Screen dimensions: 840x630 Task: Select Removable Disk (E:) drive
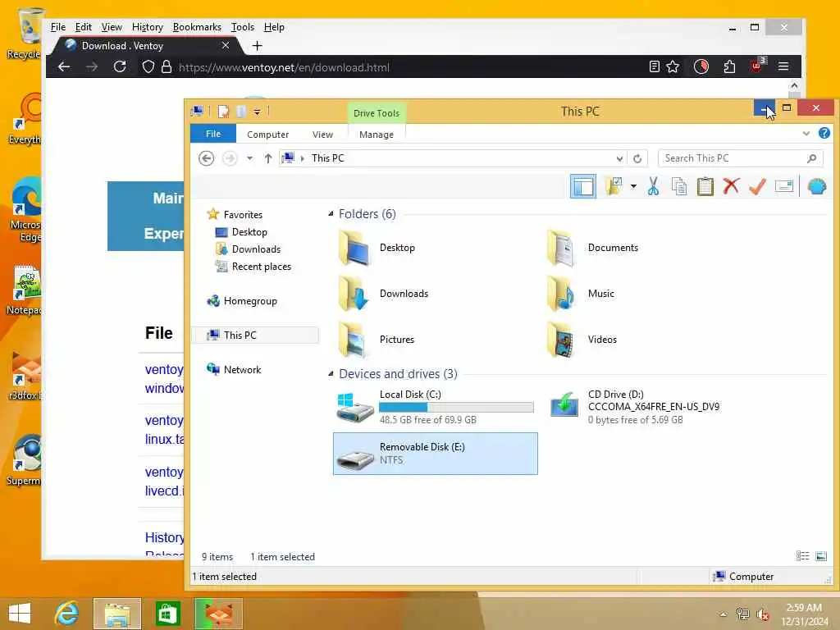435,453
